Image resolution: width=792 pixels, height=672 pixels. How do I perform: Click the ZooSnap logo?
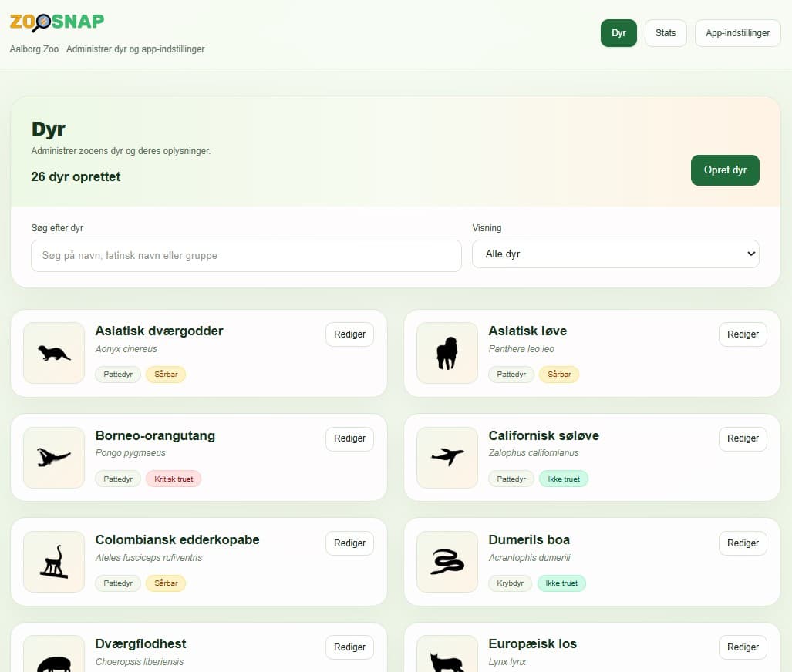tap(56, 22)
